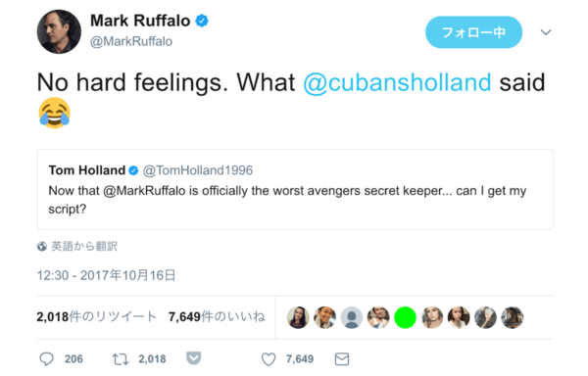
Task: Click 英語から翻訳 translate link
Action: click(84, 246)
